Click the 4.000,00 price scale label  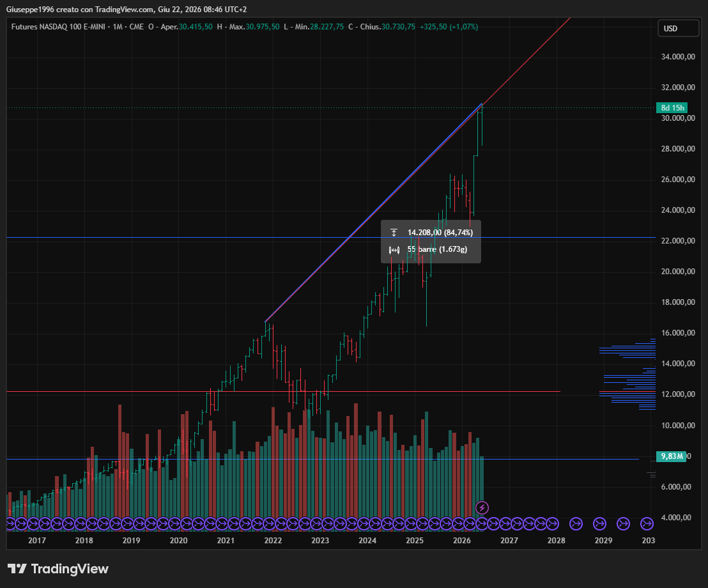tap(676, 518)
